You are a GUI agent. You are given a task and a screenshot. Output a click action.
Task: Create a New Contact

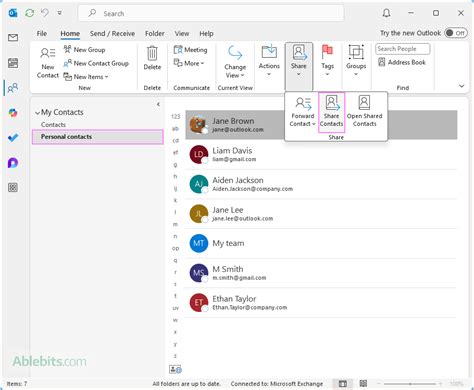coord(48,63)
